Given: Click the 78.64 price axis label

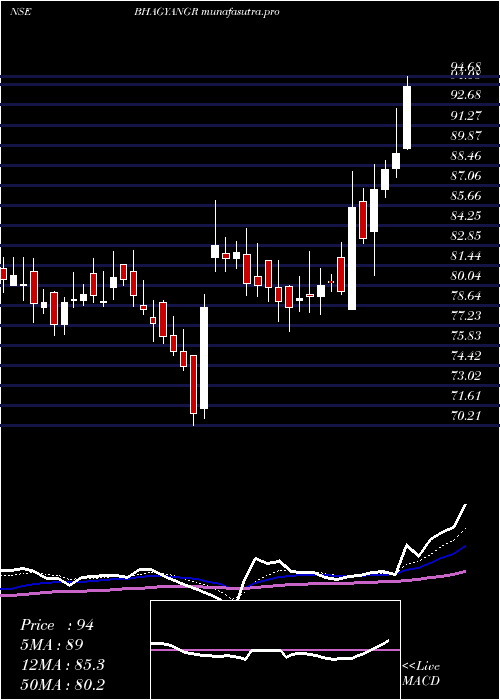Looking at the screenshot, I should pyautogui.click(x=466, y=296).
